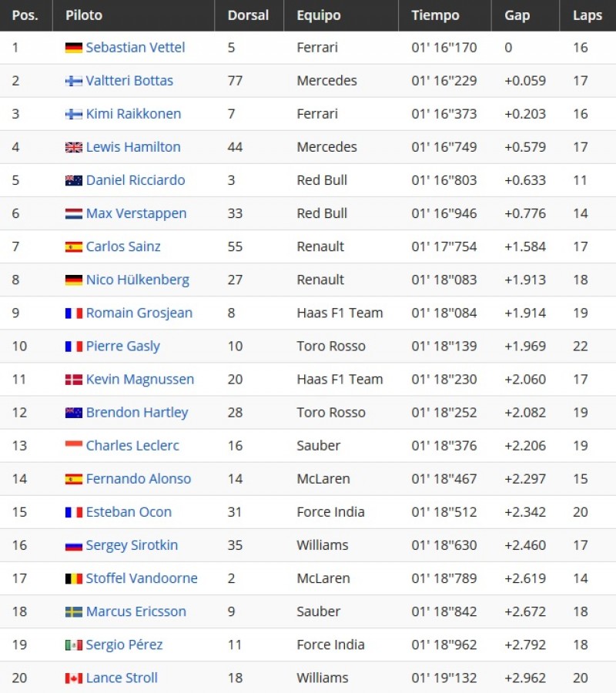Follow the Charles Leclerc link
Viewport: 616px width, 693px height.
pyautogui.click(x=132, y=446)
